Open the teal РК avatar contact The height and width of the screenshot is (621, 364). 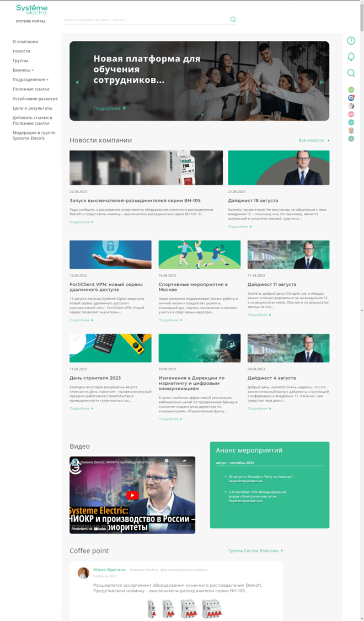pos(351,123)
